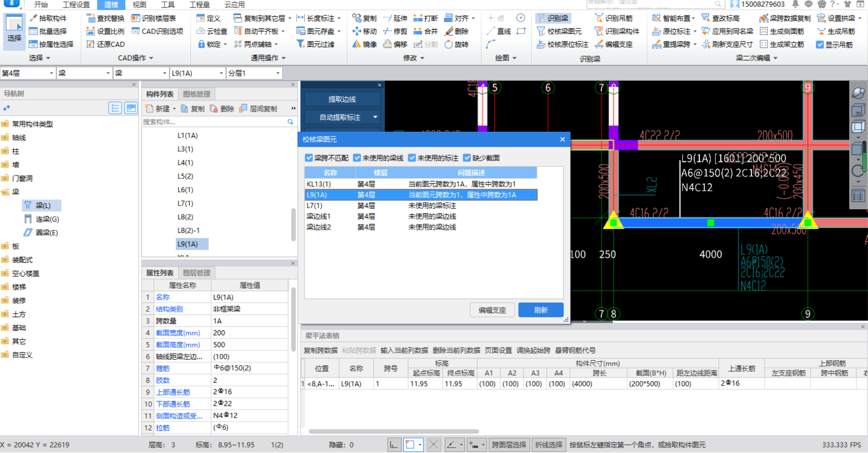Click the 删除 modify tool
This screenshot has width=868, height=453.
[456, 31]
